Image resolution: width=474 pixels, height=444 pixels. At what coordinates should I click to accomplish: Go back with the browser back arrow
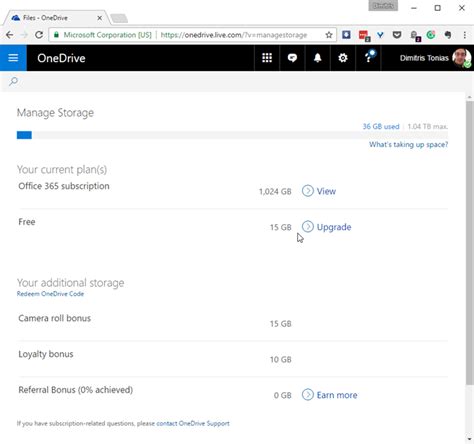tap(9, 35)
